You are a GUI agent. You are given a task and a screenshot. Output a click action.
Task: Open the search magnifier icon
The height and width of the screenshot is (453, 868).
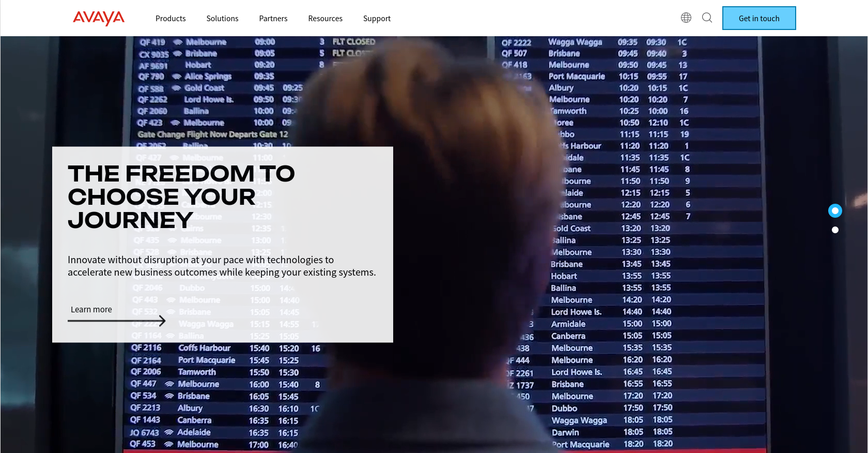707,18
